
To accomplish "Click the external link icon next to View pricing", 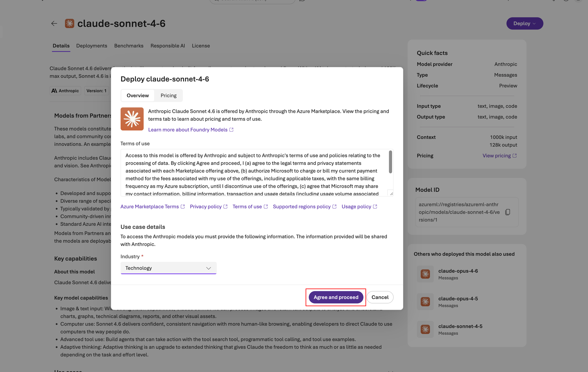I will point(514,155).
